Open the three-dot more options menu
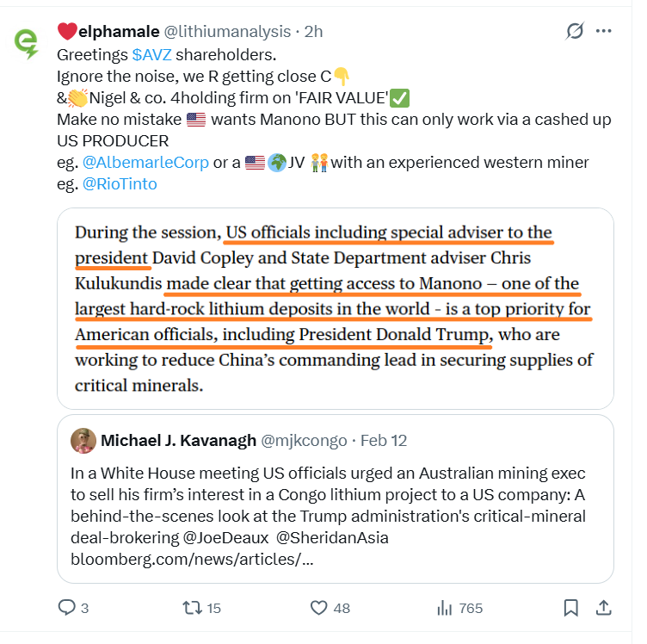Viewport: 647px width, 644px height. point(604,31)
